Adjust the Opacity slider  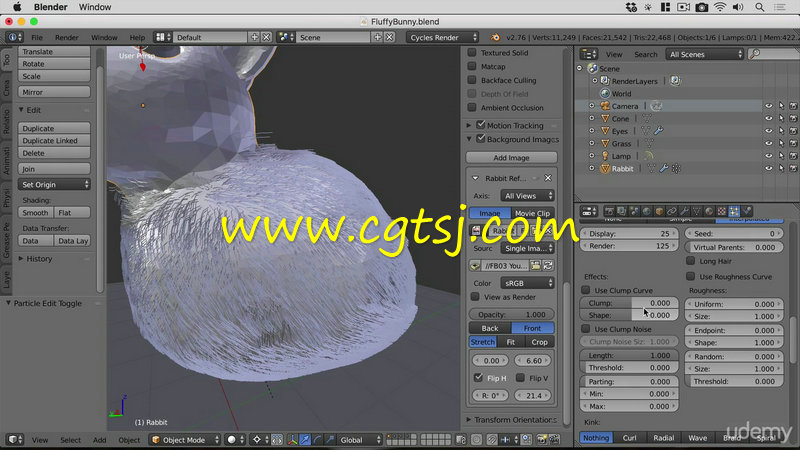512,314
